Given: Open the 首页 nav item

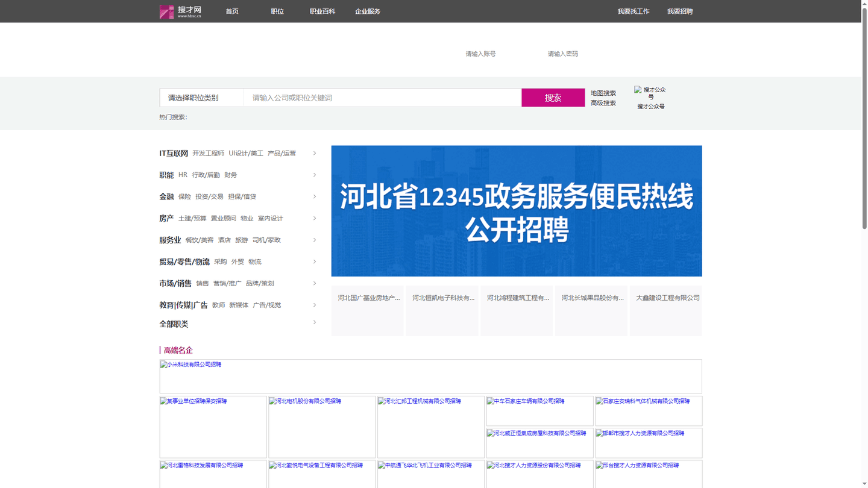Looking at the screenshot, I should tap(232, 11).
